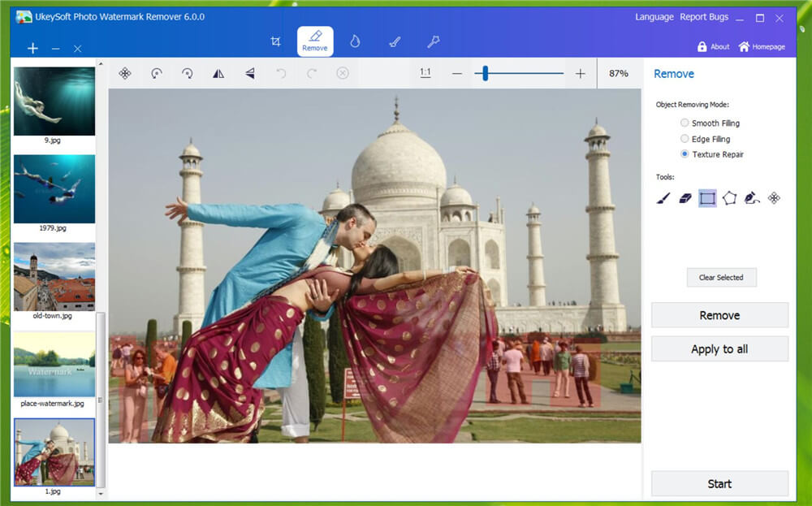Select Edge Filling mode
The width and height of the screenshot is (812, 506).
[x=685, y=139]
